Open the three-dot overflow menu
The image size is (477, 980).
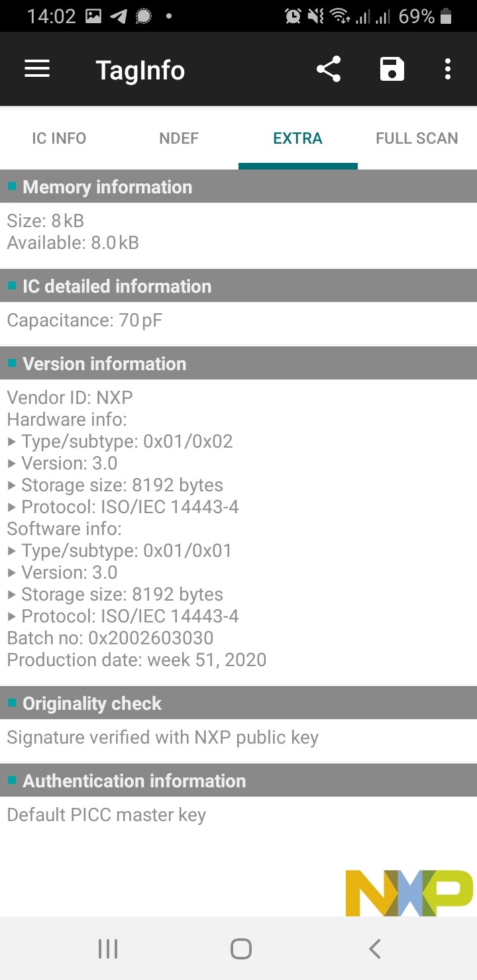[448, 69]
